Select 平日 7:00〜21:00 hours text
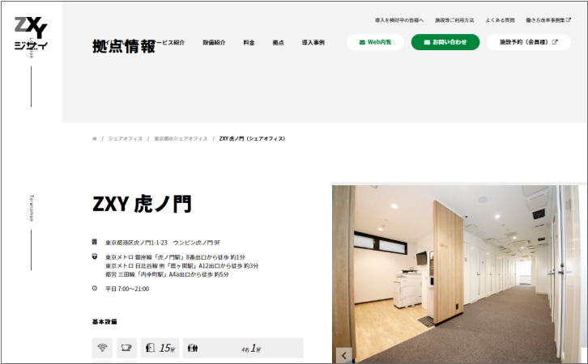This screenshot has height=364, width=588. 127,289
